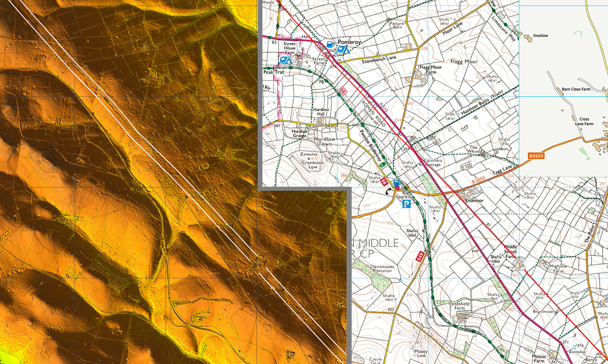Image resolution: width=608 pixels, height=364 pixels.
Task: Click the blue parking P symbol at Sparklow
Action: tap(407, 205)
